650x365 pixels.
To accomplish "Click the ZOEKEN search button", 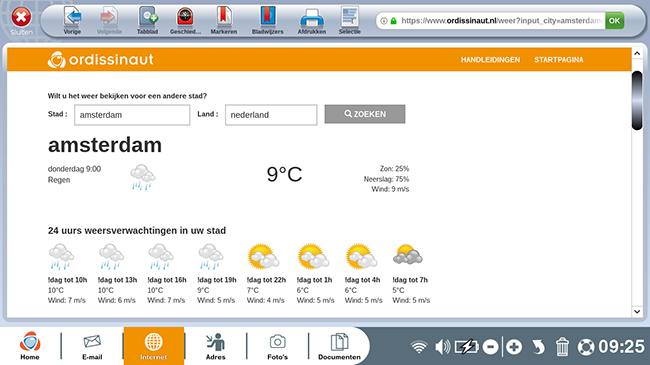I will pyautogui.click(x=365, y=114).
